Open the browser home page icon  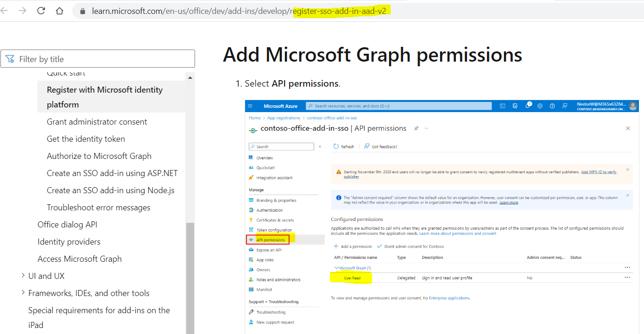[x=59, y=11]
